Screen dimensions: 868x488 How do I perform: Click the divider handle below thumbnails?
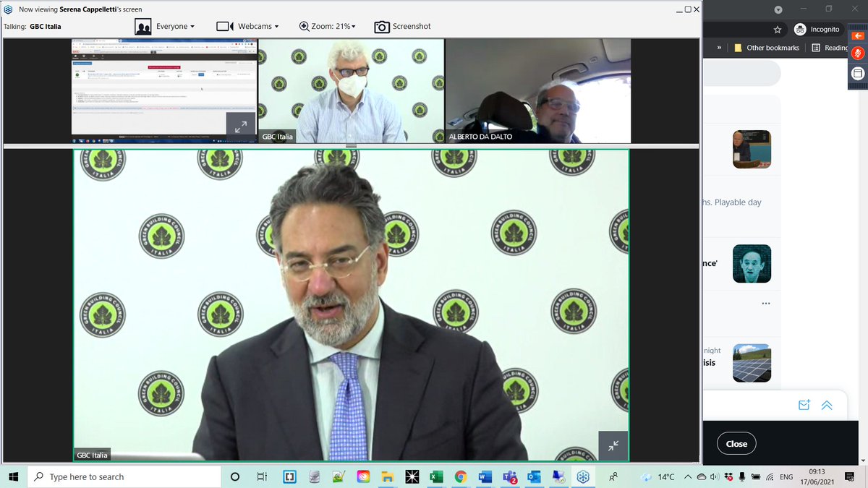[351, 147]
